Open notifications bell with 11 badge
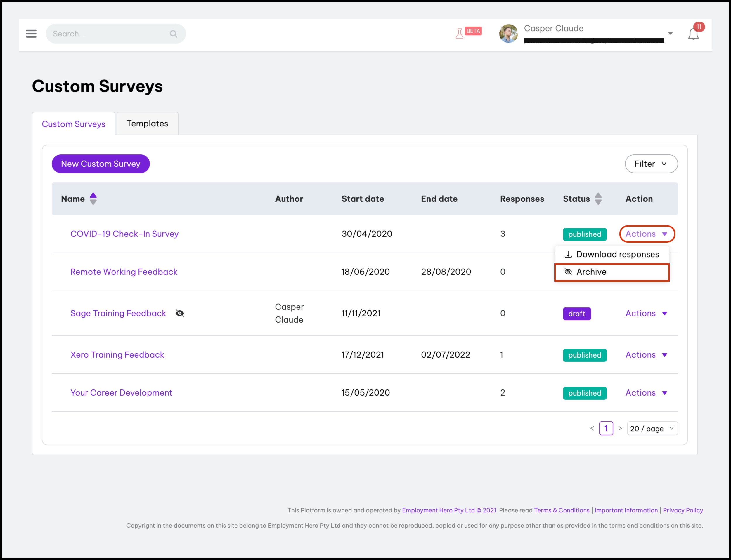This screenshot has height=560, width=731. 693,34
